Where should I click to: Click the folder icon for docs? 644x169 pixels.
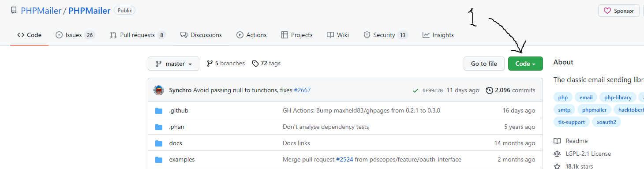[159, 143]
